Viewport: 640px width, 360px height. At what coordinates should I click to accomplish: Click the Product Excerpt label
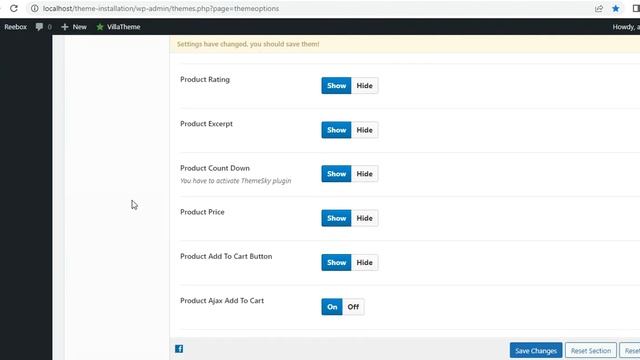[x=207, y=124]
